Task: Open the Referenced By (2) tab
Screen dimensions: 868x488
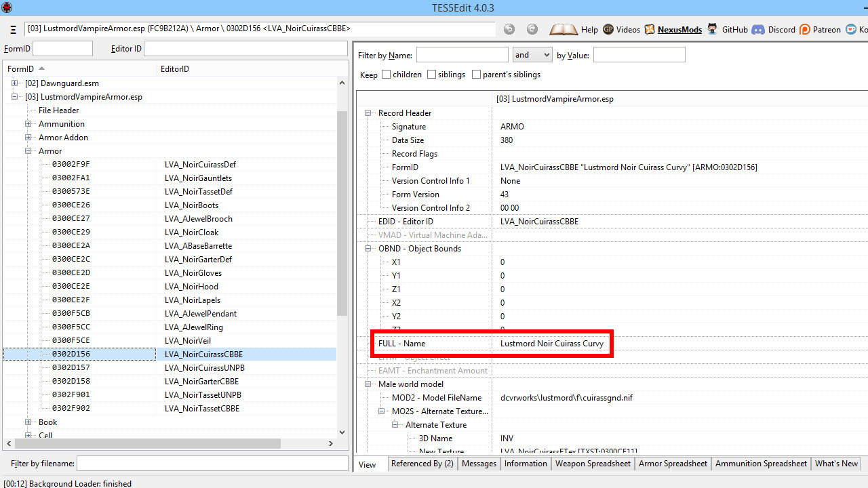Action: pos(422,464)
